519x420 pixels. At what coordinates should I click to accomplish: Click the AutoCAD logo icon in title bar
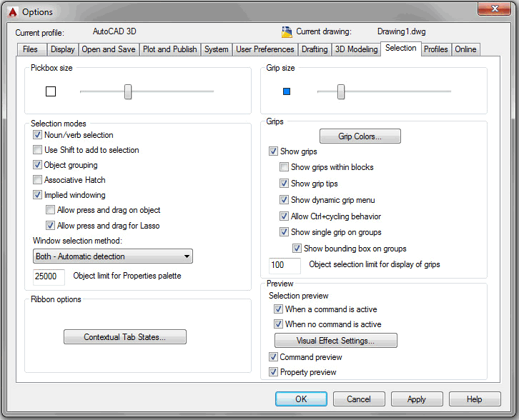[11, 11]
